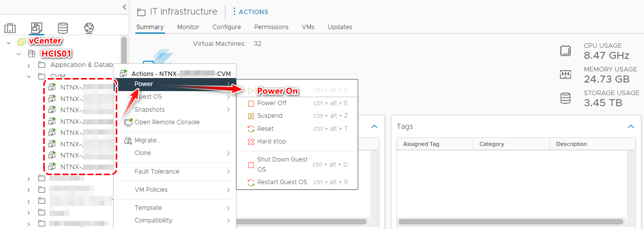Open the ACTIONS menu button
Screen dimensions: 644x229
pos(250,12)
